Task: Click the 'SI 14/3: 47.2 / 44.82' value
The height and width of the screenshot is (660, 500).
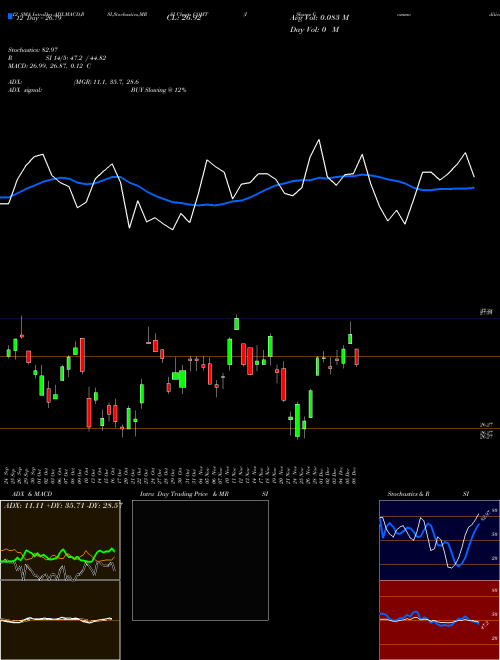Action: (x=76, y=58)
